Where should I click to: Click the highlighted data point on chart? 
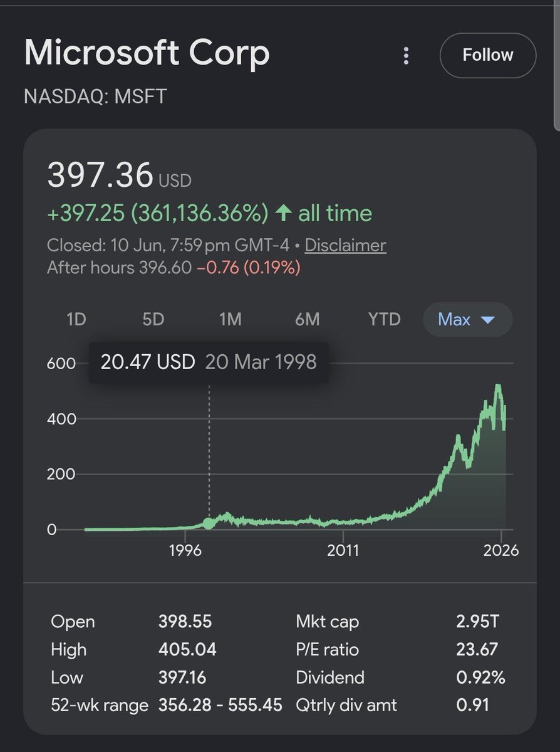tap(209, 523)
